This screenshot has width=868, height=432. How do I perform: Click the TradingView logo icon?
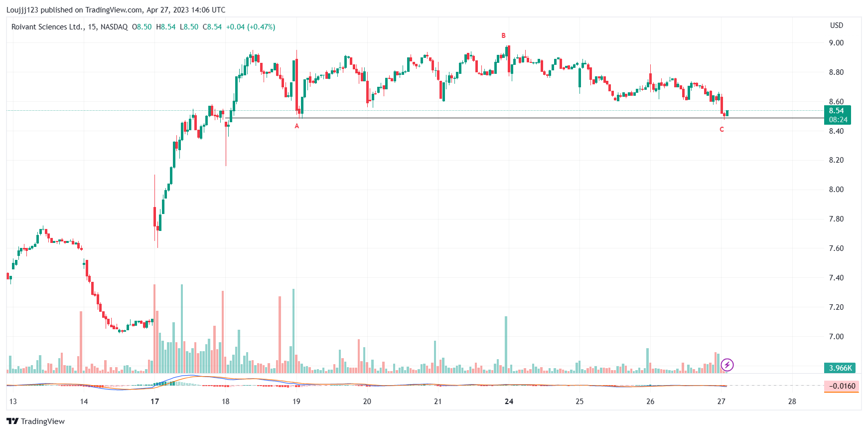(x=12, y=422)
